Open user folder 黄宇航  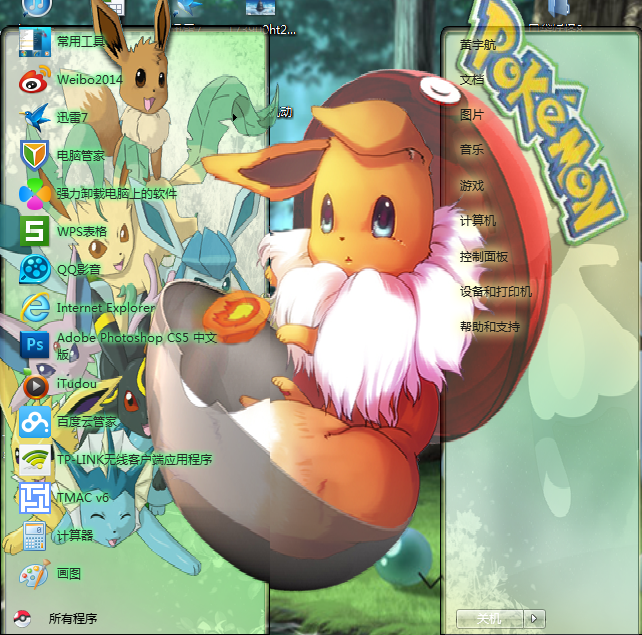pos(477,44)
